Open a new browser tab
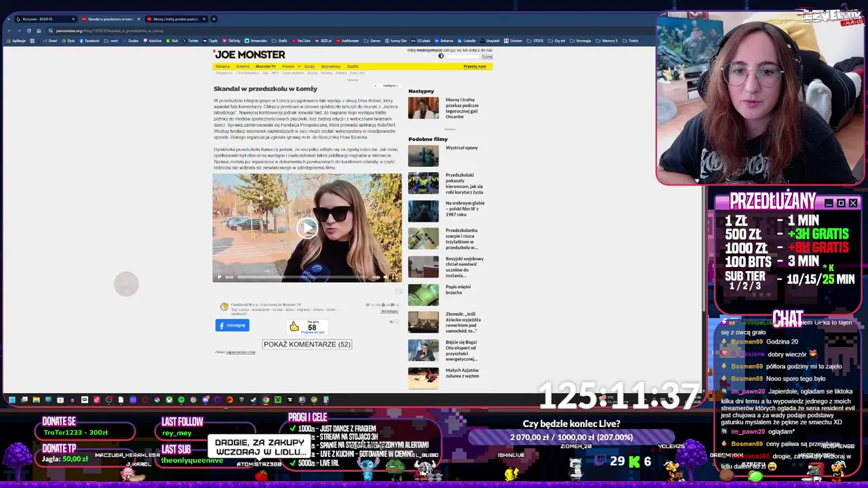Viewport: 868px width, 488px height. [x=214, y=19]
